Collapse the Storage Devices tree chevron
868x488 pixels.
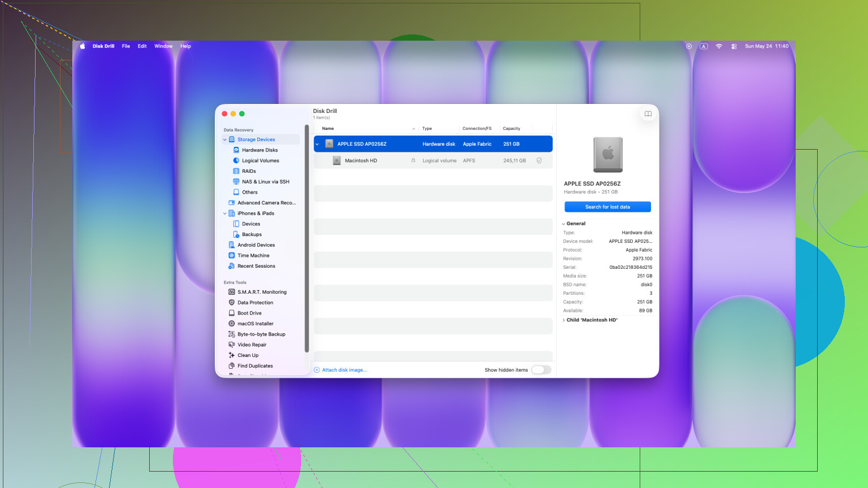click(225, 140)
